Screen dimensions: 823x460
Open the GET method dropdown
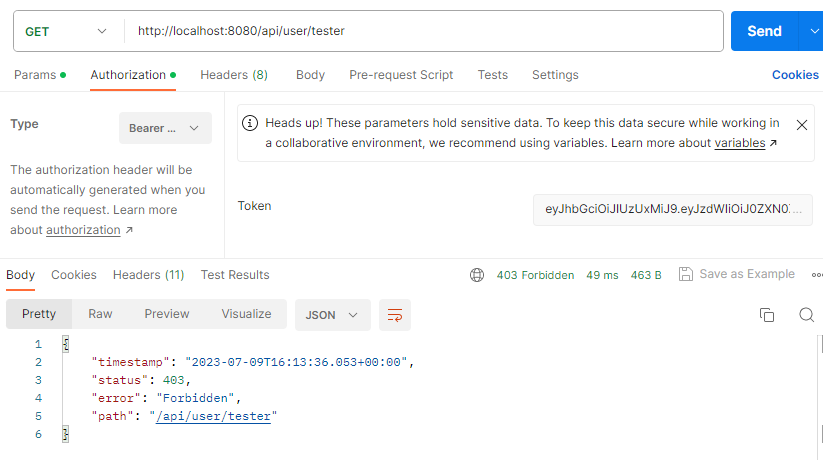[66, 32]
